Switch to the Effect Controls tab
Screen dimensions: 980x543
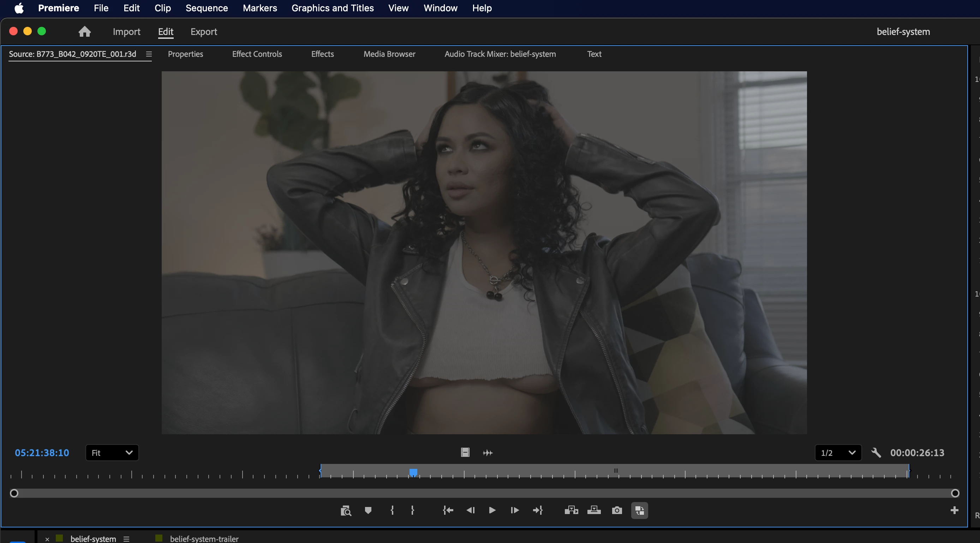tap(257, 54)
